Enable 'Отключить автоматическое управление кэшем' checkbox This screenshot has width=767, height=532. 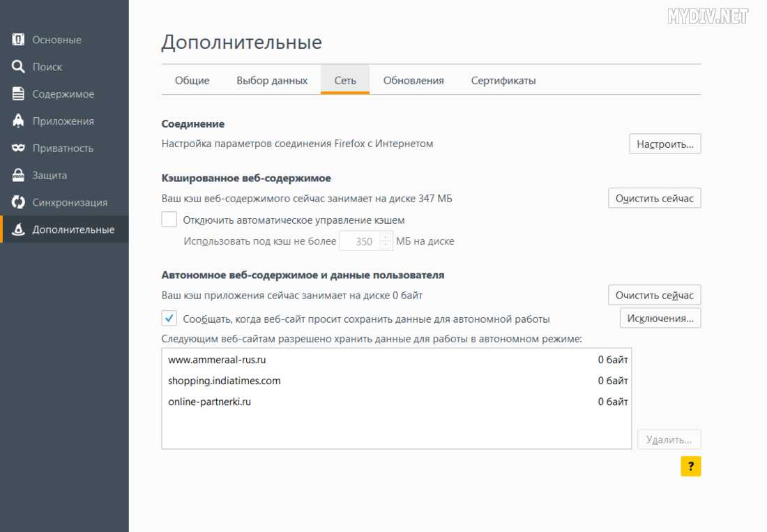point(169,220)
